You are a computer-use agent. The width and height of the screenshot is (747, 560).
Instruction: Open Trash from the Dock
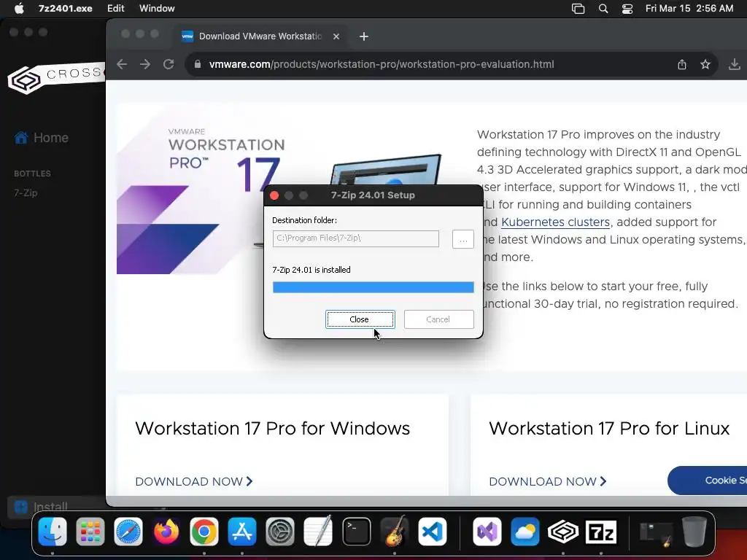pyautogui.click(x=694, y=532)
